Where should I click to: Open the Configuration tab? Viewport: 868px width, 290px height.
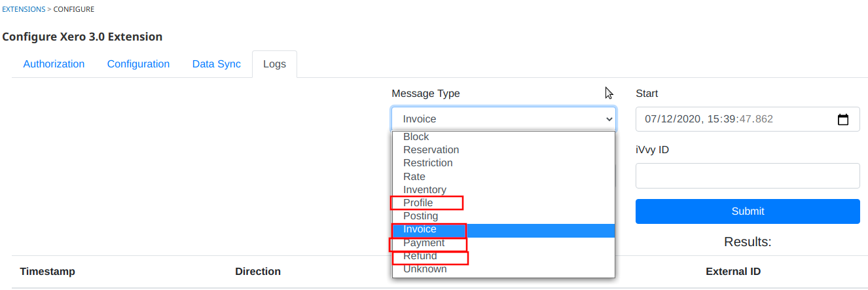(x=138, y=64)
